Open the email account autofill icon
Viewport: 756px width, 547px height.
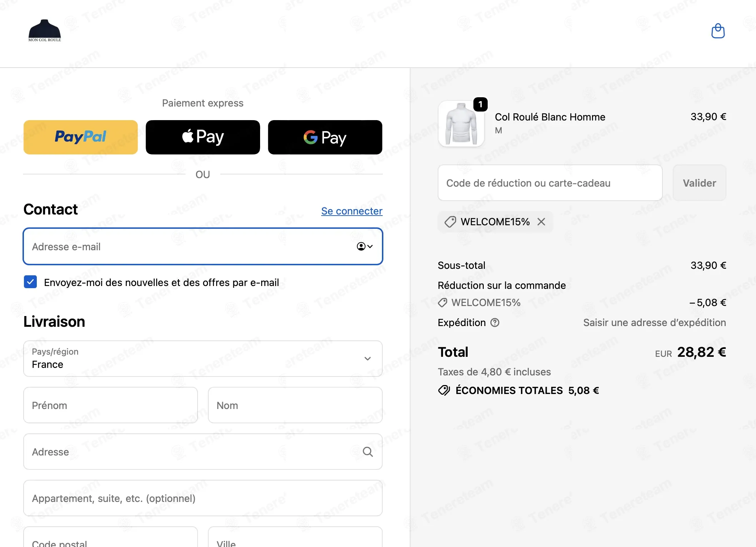point(365,246)
